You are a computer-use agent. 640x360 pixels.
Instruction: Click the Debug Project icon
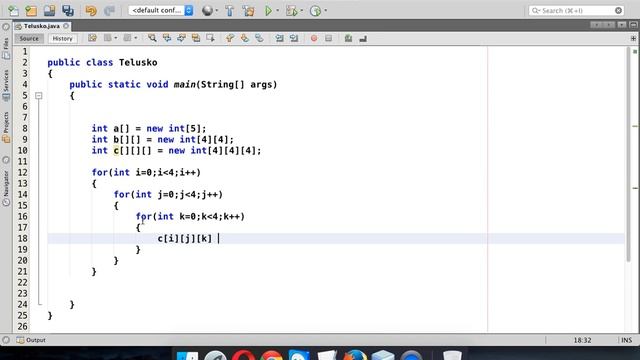tap(291, 11)
